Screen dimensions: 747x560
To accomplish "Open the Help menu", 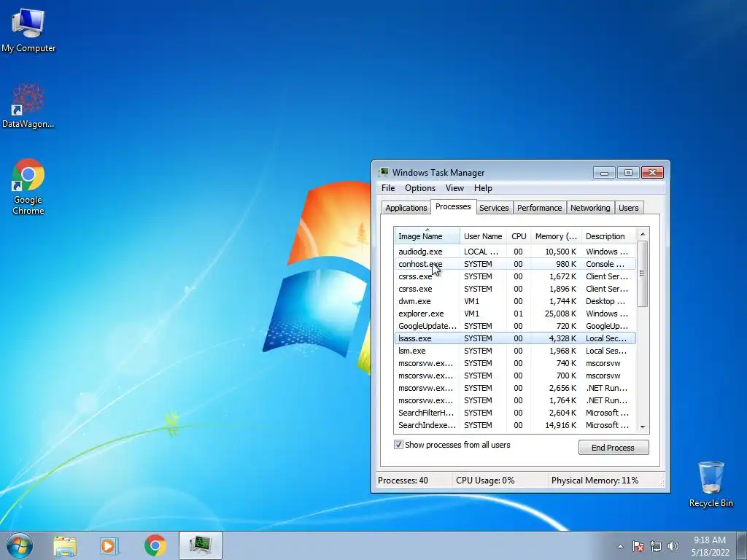I will (483, 188).
